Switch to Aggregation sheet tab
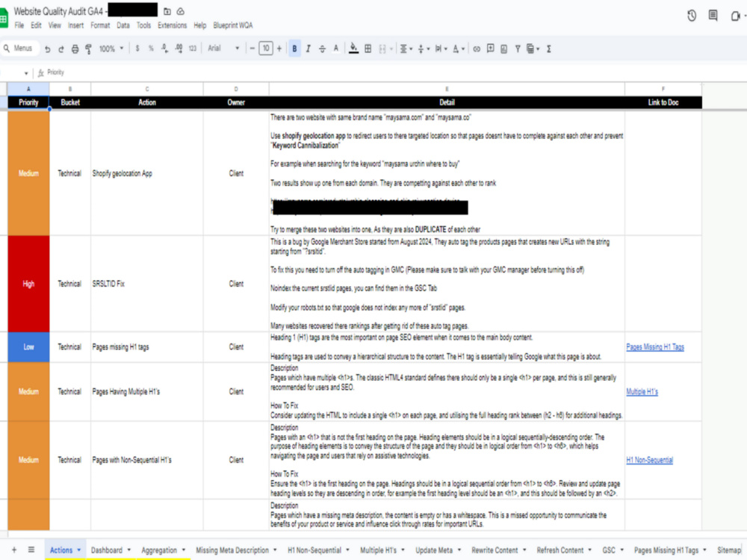This screenshot has width=747, height=560. 163,550
